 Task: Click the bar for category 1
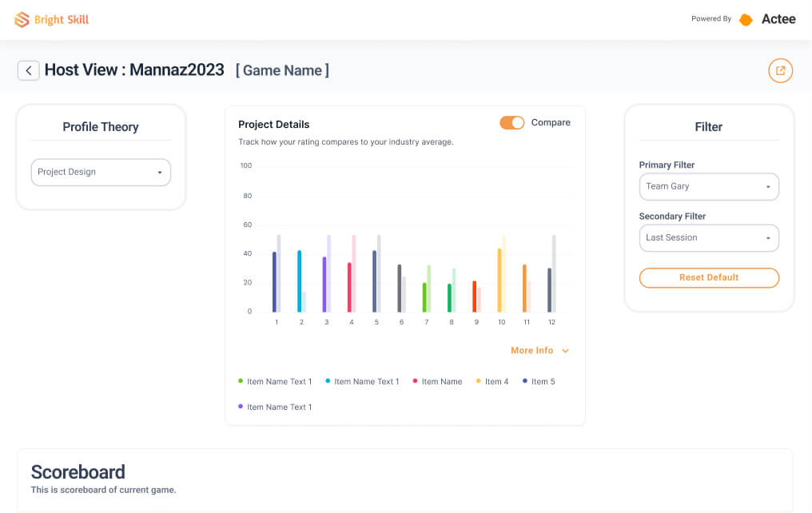(x=274, y=282)
